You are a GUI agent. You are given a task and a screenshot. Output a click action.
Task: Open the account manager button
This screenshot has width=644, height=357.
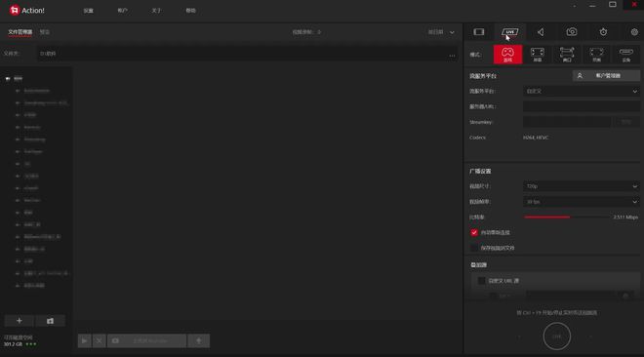606,76
